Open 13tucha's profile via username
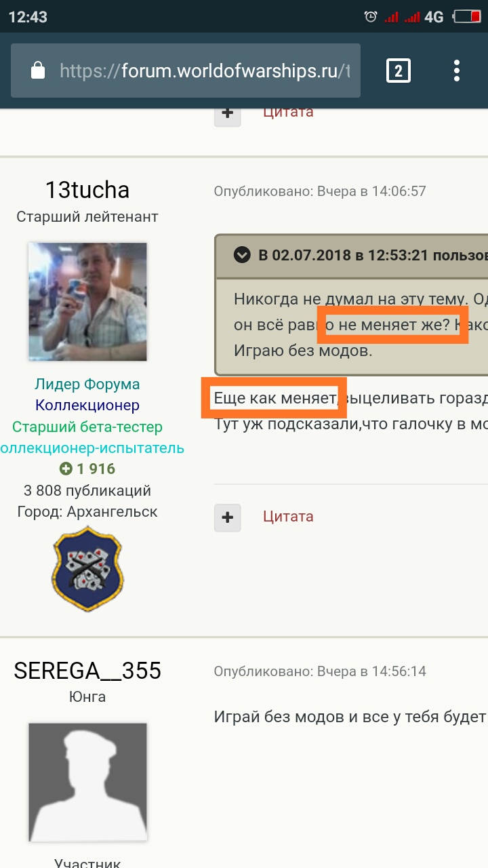The width and height of the screenshot is (488, 868). (x=87, y=189)
